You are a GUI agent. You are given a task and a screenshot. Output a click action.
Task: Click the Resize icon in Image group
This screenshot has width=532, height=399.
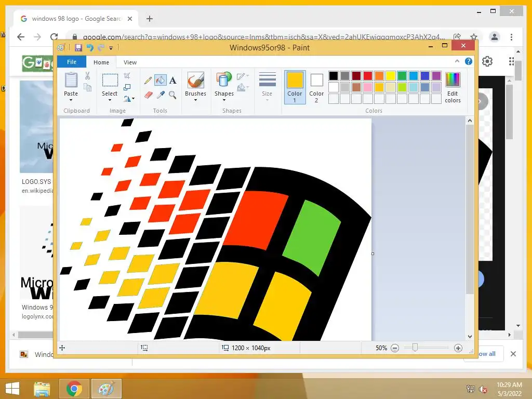(x=127, y=87)
